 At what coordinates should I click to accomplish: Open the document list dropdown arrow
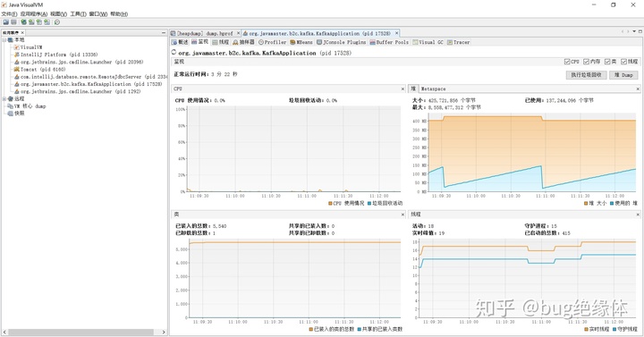tap(634, 31)
